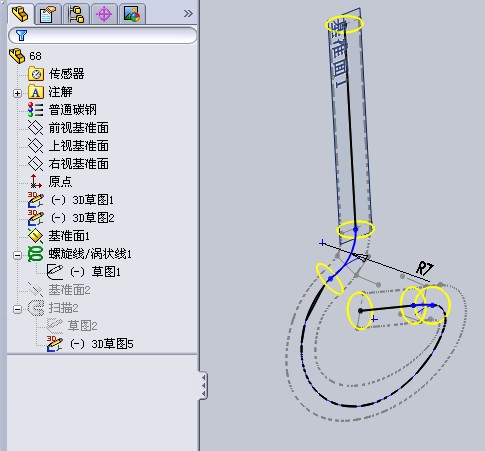Select the 普通碳钢 material entry
The height and width of the screenshot is (451, 485).
tap(73, 110)
